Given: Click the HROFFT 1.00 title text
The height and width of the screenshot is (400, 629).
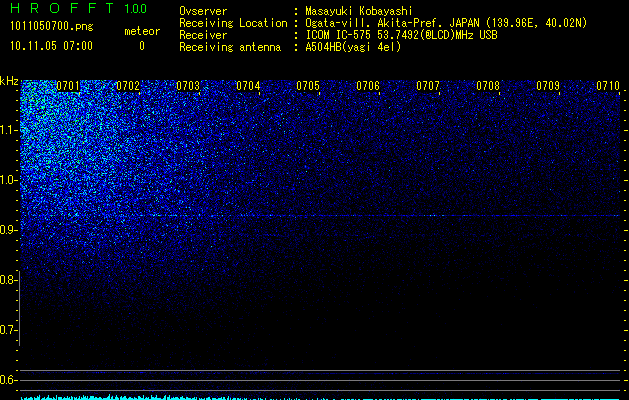Looking at the screenshot, I should 78,8.
